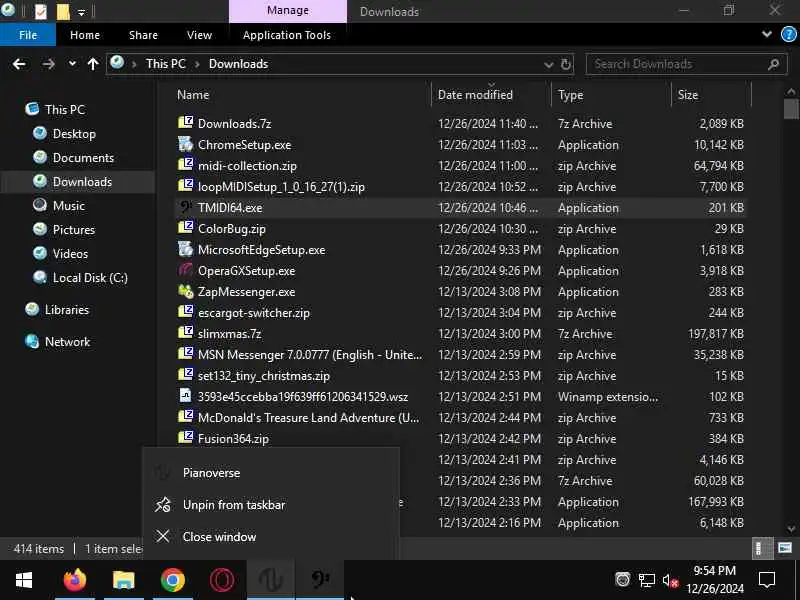Screen dimensions: 800x600
Task: Select Network in the navigation pane
Action: pos(67,342)
